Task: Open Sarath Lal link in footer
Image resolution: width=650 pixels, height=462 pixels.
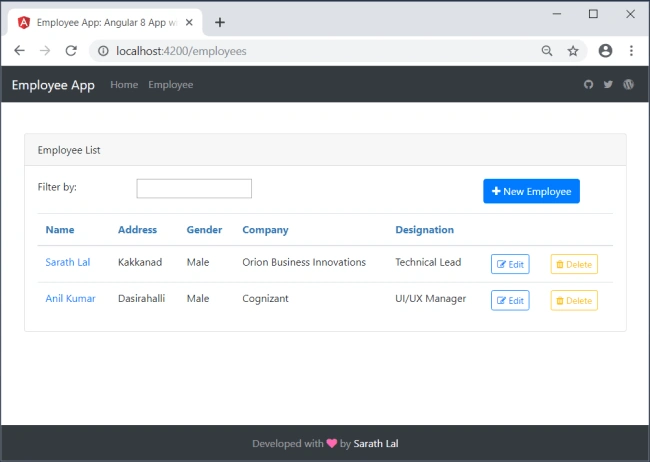Action: point(376,443)
